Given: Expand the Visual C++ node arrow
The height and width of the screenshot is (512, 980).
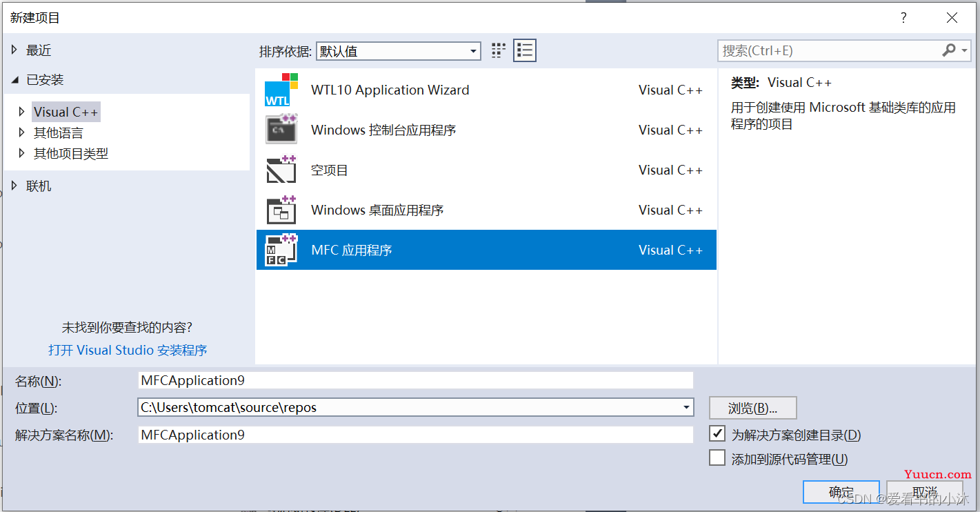Looking at the screenshot, I should (22, 112).
